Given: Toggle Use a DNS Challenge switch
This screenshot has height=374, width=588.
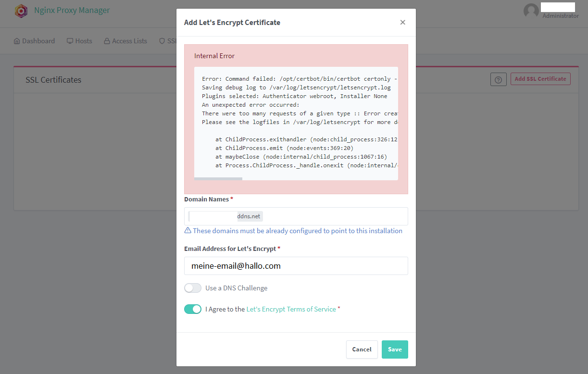Looking at the screenshot, I should tap(193, 288).
